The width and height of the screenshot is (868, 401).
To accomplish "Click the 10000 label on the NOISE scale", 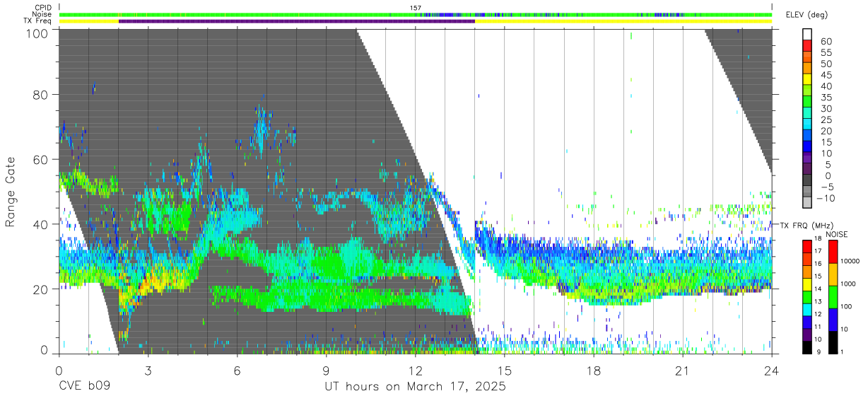I will click(x=851, y=261).
